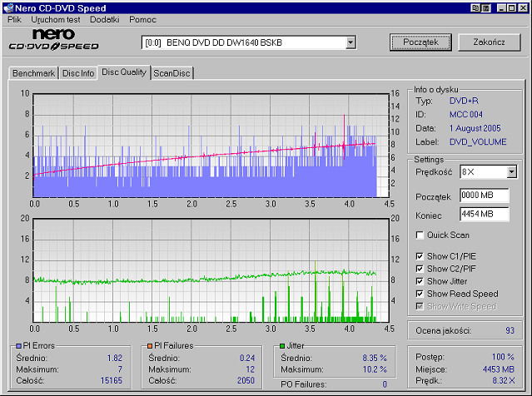The width and height of the screenshot is (532, 396).
Task: Disable Show Jitter option
Action: tap(420, 281)
